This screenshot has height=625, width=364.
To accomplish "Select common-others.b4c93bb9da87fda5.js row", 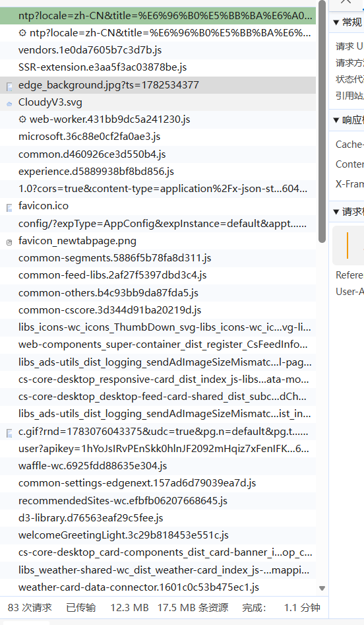I will point(158,293).
